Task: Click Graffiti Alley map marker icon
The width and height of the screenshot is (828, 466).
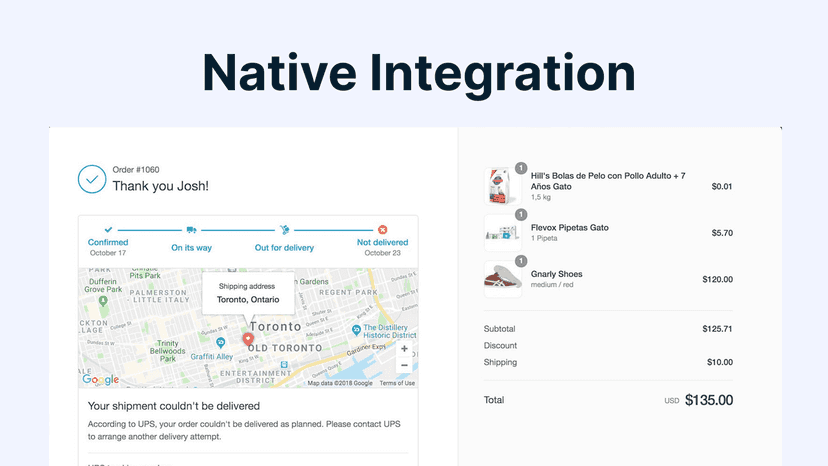Action: pos(220,343)
